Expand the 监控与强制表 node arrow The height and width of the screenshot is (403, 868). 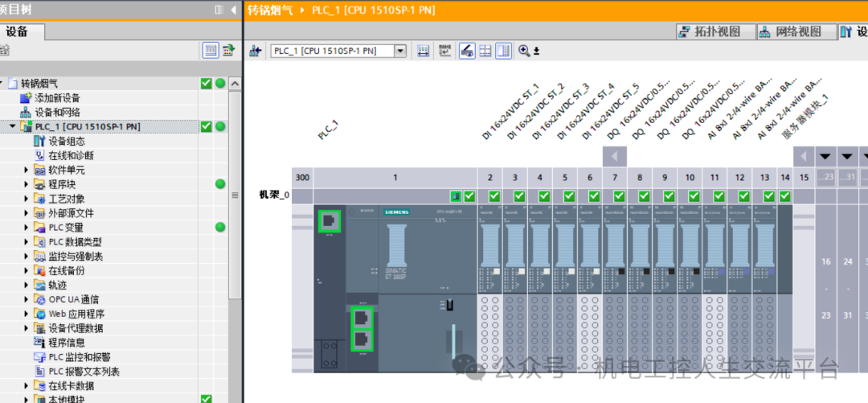26,257
